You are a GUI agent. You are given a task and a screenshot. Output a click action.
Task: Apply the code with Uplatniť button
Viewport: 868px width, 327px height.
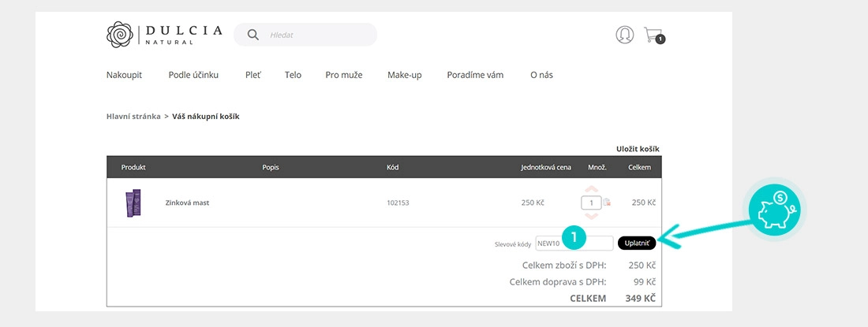(637, 243)
